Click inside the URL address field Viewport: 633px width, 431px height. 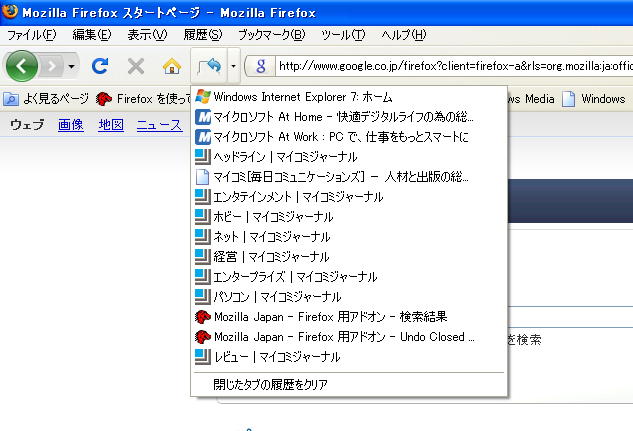(x=454, y=66)
